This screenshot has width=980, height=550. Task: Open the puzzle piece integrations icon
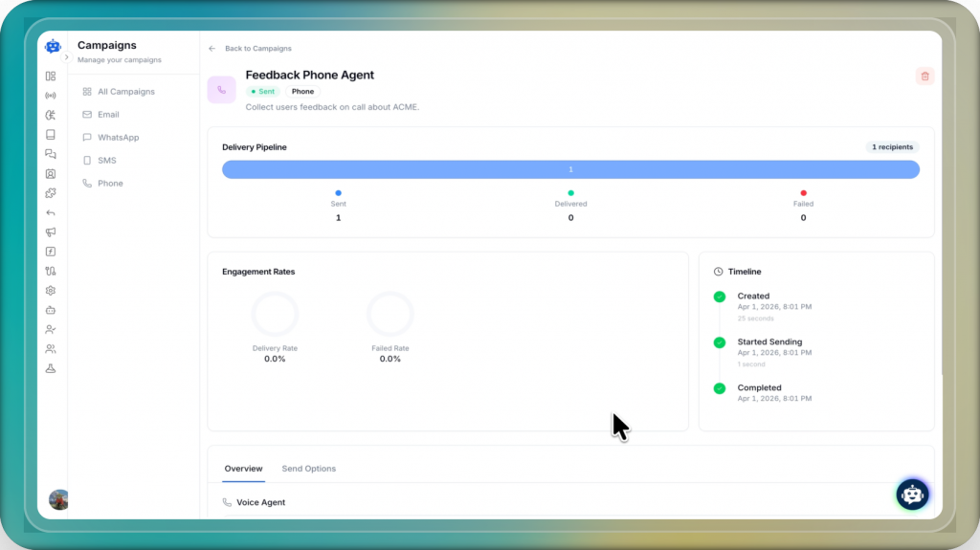click(x=51, y=193)
